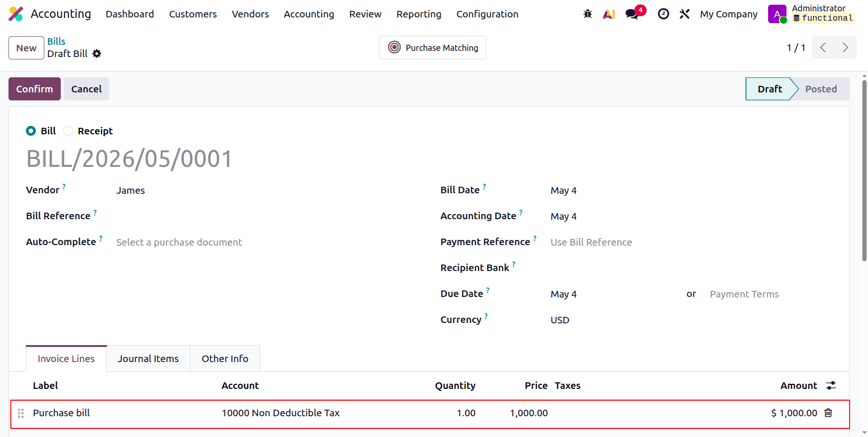
Task: Select the Receipt radio option
Action: coord(68,131)
